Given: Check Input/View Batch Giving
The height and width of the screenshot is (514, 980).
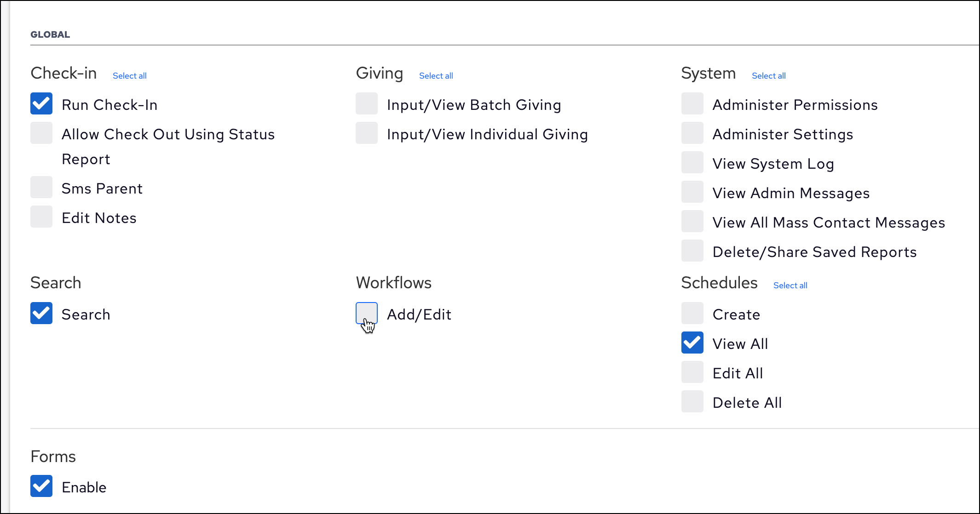Looking at the screenshot, I should pos(367,104).
